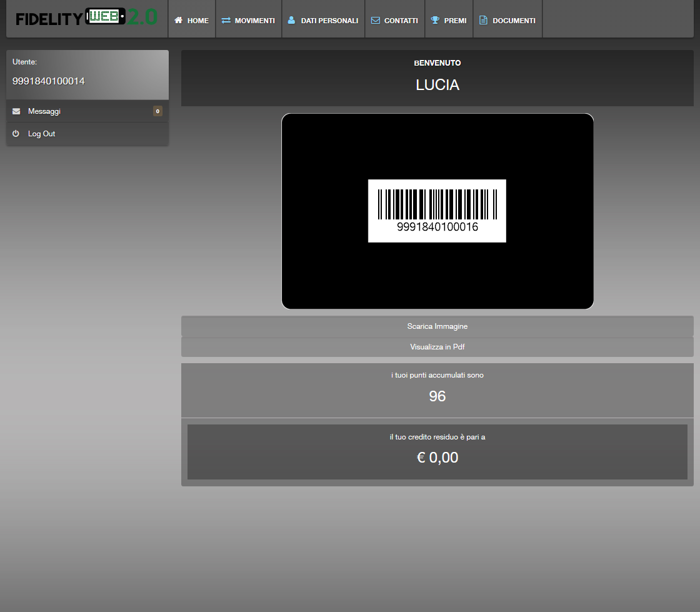Click 'il tuo credito residuo è pari a'
Image resolution: width=700 pixels, height=612 pixels.
click(437, 437)
